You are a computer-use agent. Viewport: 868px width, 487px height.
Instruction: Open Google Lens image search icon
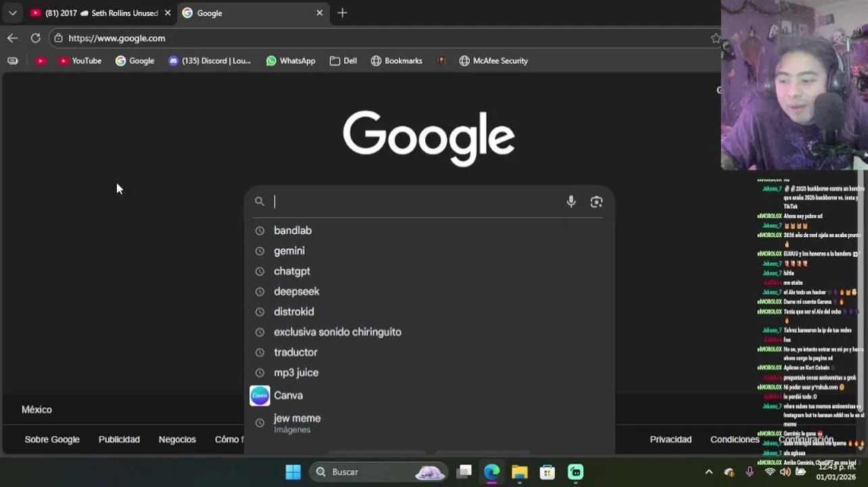coord(596,202)
